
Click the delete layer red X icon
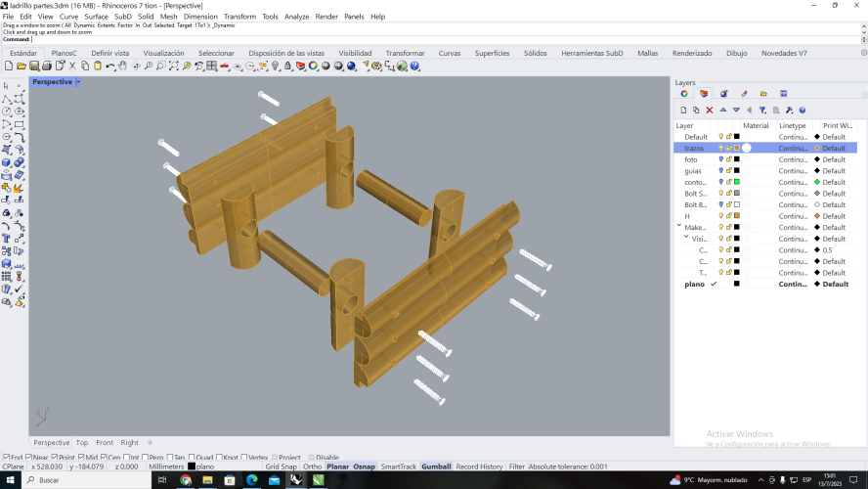[710, 111]
